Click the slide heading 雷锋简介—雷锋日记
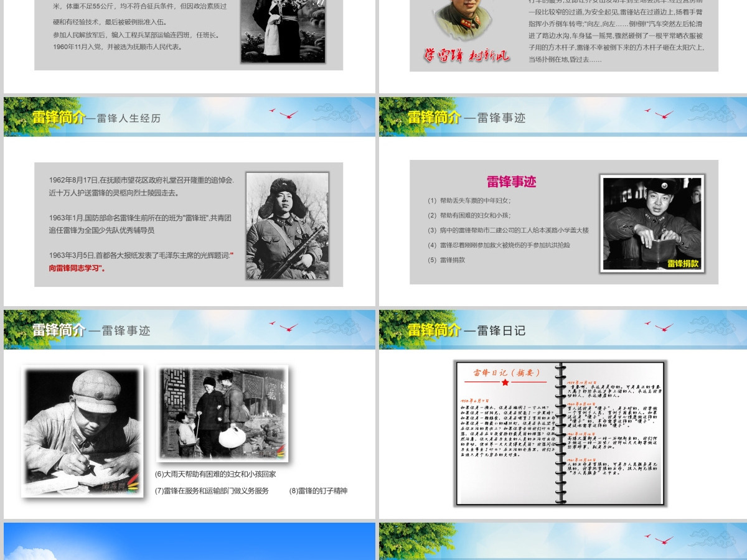 coord(466,330)
